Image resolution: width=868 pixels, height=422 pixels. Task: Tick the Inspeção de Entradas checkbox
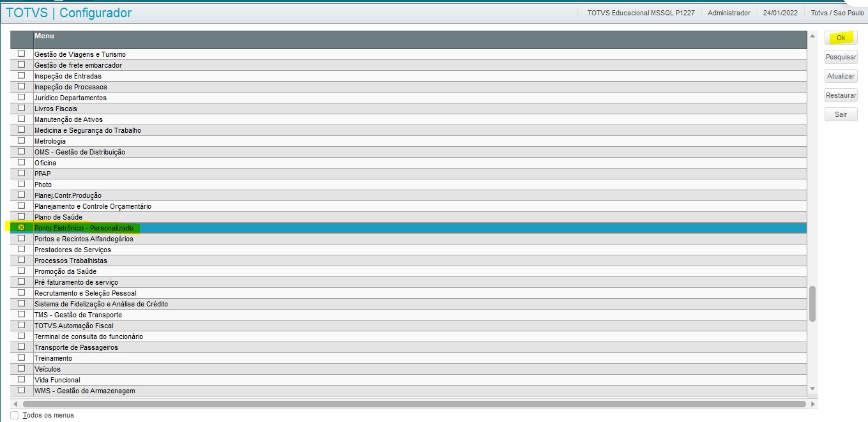coord(21,75)
